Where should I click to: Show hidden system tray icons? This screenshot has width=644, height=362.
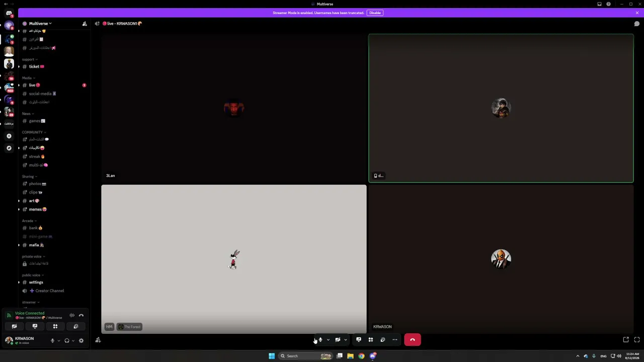pyautogui.click(x=578, y=356)
